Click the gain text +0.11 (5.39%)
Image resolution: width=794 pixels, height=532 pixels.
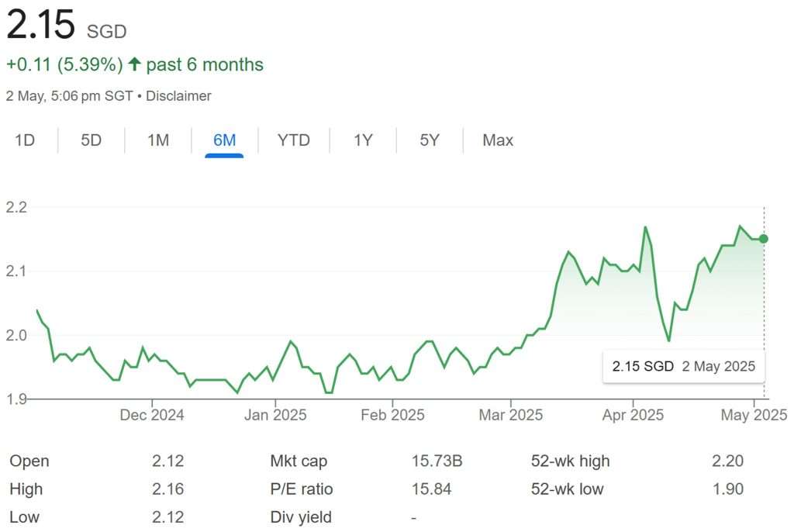(x=64, y=64)
